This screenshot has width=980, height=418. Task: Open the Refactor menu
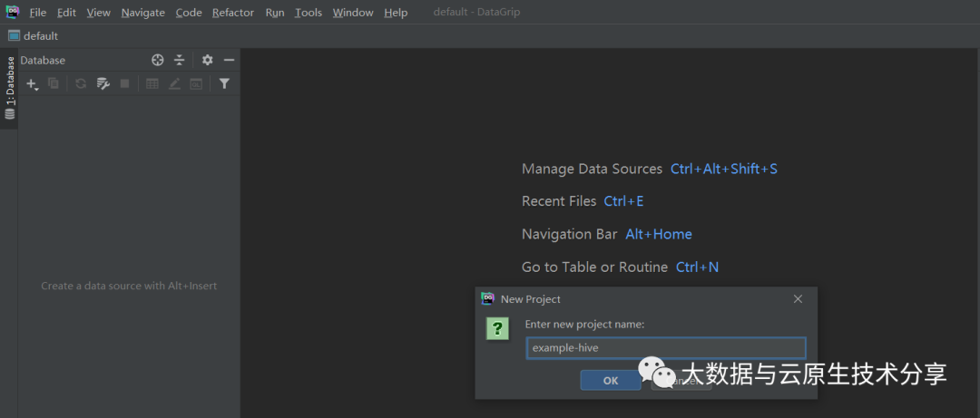point(233,13)
